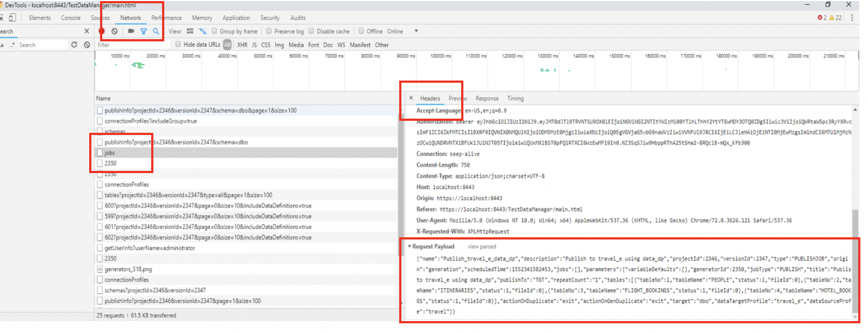Filter requests by JS type

(254, 45)
